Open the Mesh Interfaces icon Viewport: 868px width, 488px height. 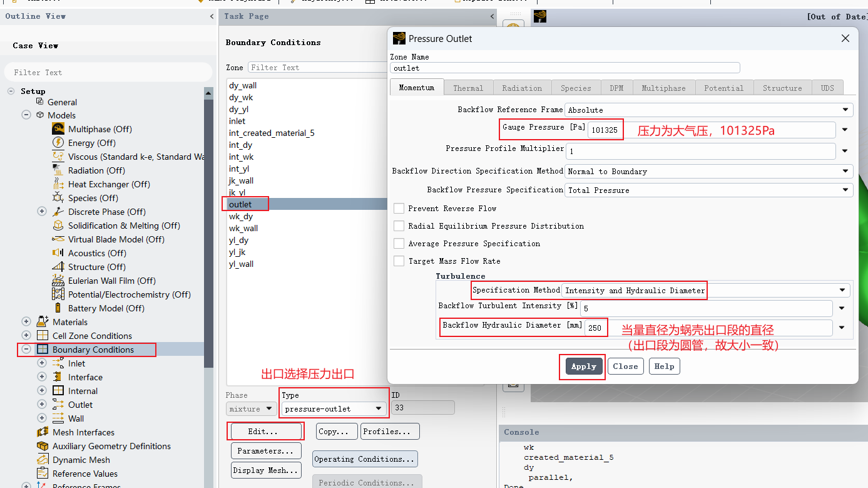click(x=43, y=432)
